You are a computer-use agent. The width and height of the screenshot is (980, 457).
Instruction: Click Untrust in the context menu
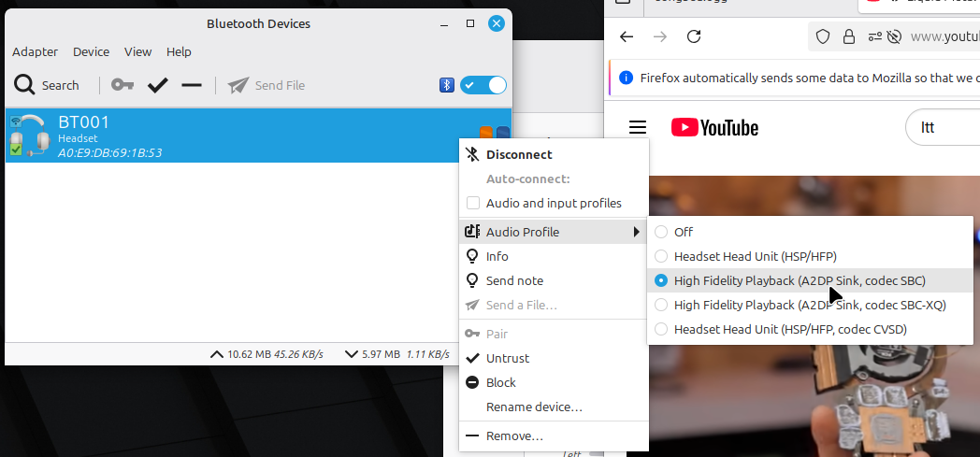coord(508,358)
